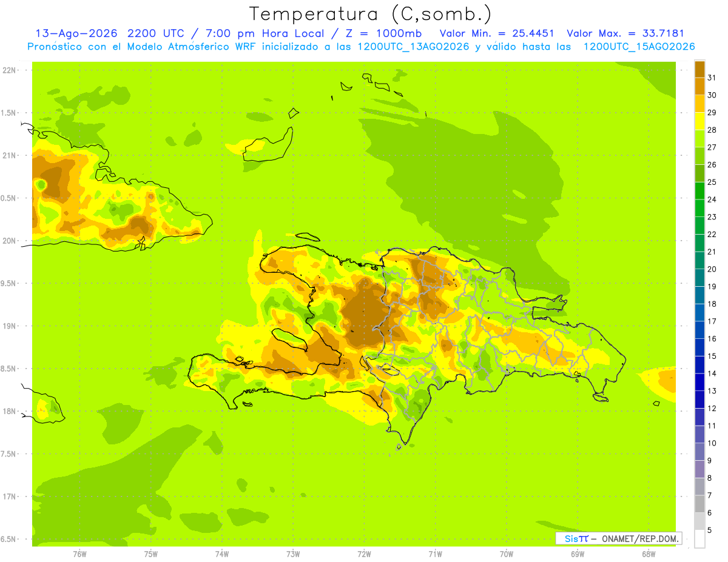The image size is (728, 562).
Task: Select the yellow legend band between 28 and 29
Action: (x=699, y=121)
